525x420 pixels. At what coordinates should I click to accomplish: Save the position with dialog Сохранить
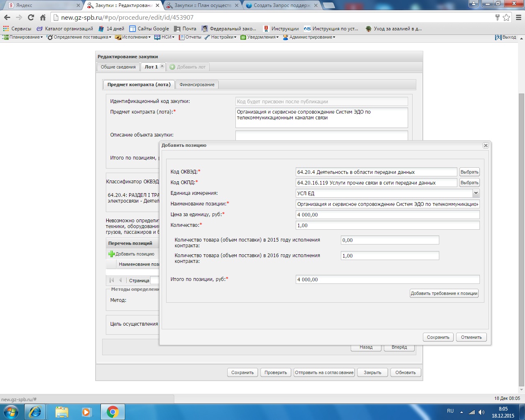pos(438,337)
